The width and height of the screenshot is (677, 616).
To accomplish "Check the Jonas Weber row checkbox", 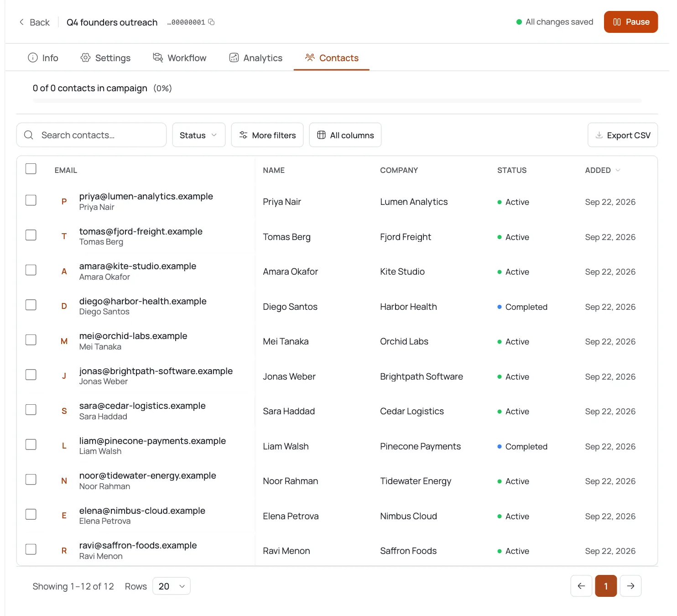I will [x=31, y=375].
